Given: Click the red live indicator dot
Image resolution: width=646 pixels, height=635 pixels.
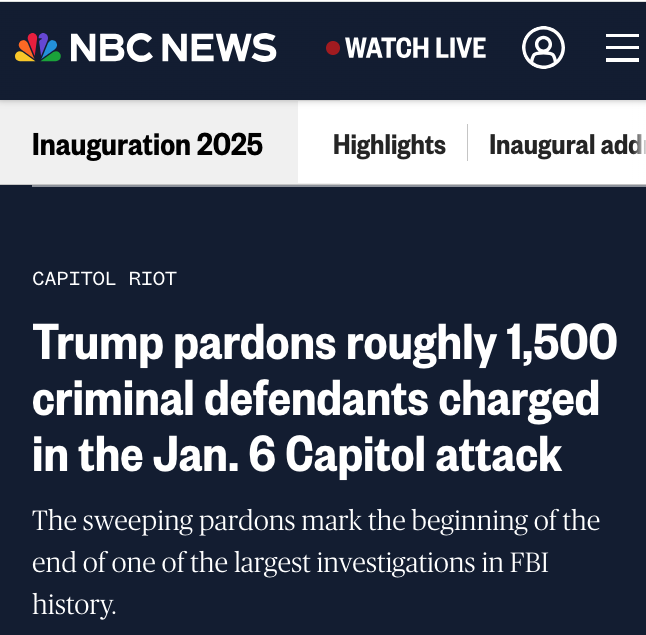Looking at the screenshot, I should point(333,48).
